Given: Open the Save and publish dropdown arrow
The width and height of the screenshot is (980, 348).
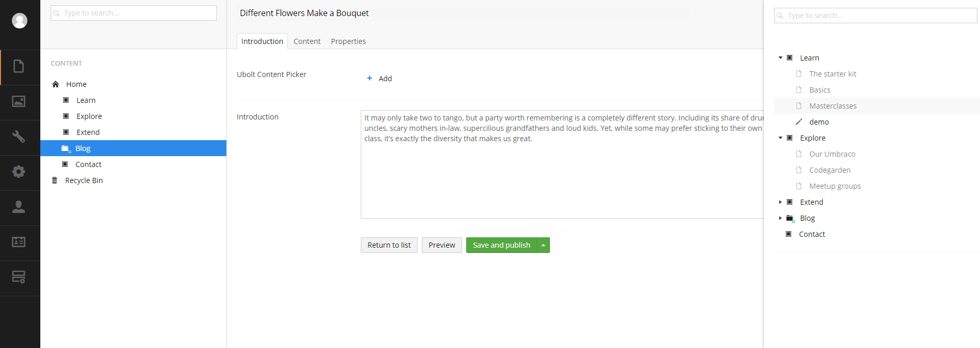Looking at the screenshot, I should tap(543, 245).
